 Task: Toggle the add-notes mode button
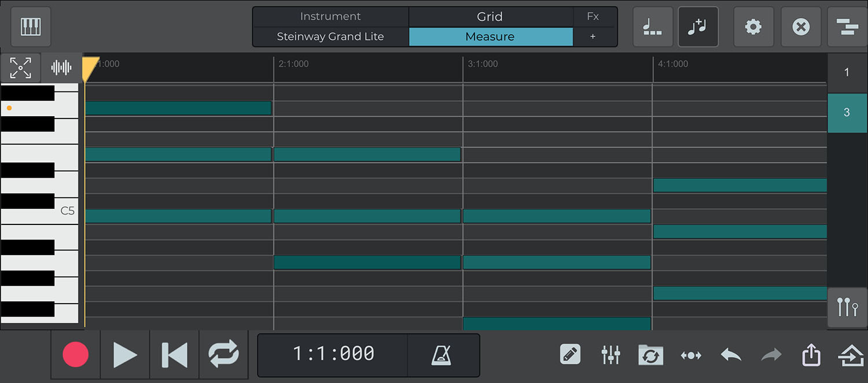(698, 27)
